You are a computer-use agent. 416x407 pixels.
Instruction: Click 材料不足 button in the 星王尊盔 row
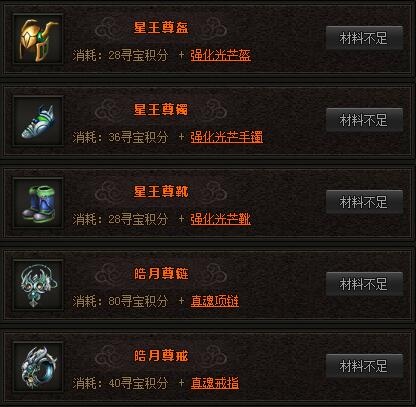tap(364, 38)
